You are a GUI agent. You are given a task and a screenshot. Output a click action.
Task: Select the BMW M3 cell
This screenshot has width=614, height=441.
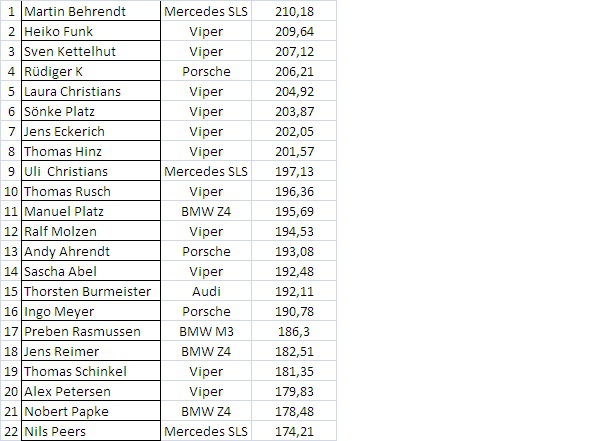pyautogui.click(x=207, y=331)
